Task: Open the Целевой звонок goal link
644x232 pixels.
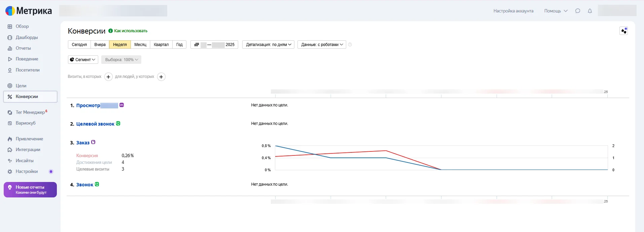Action: (x=95, y=124)
